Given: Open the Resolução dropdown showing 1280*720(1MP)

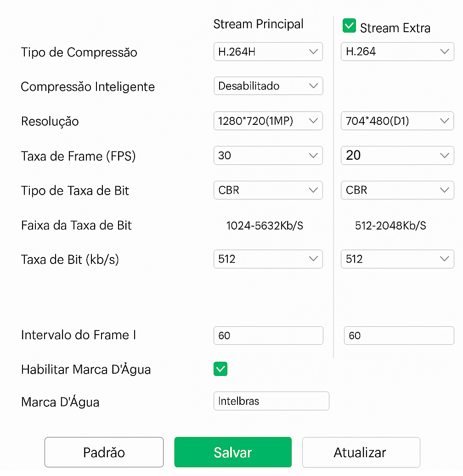Looking at the screenshot, I should tap(268, 121).
